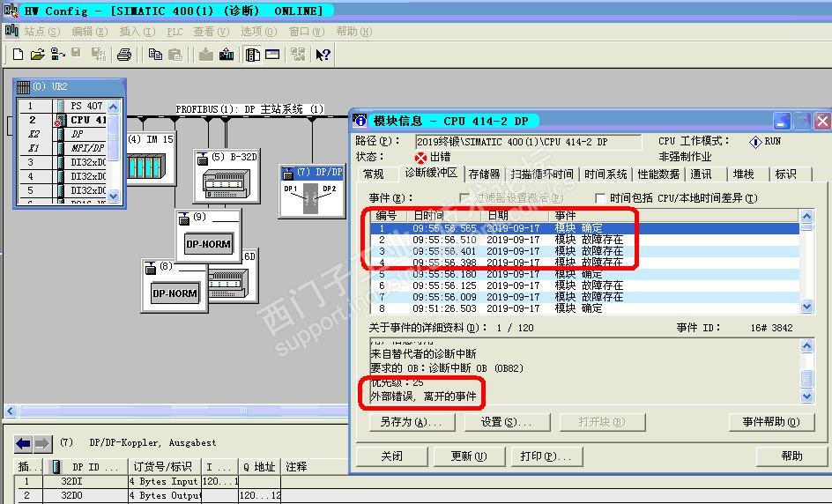Switch to the 通讯 tab

coord(701,174)
